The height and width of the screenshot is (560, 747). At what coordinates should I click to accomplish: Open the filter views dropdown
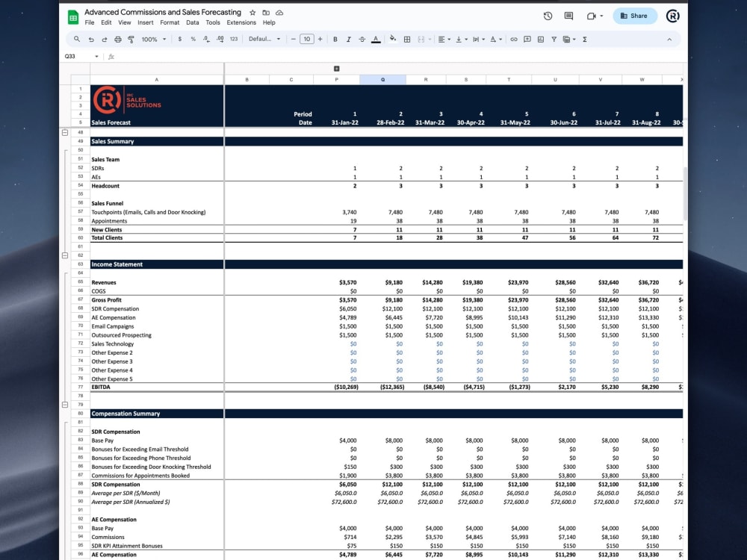click(569, 40)
